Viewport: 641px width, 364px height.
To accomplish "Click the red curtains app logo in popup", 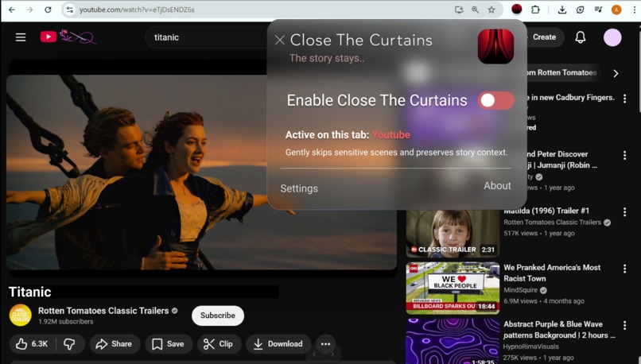I will [x=495, y=46].
